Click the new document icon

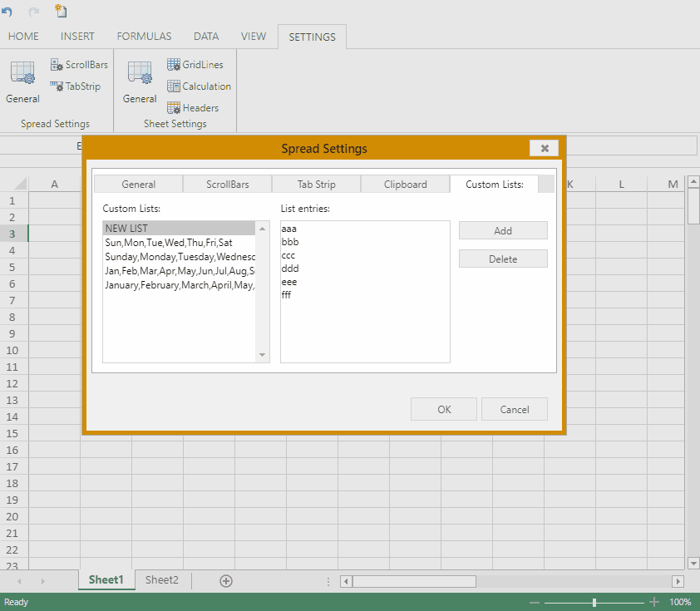click(61, 11)
